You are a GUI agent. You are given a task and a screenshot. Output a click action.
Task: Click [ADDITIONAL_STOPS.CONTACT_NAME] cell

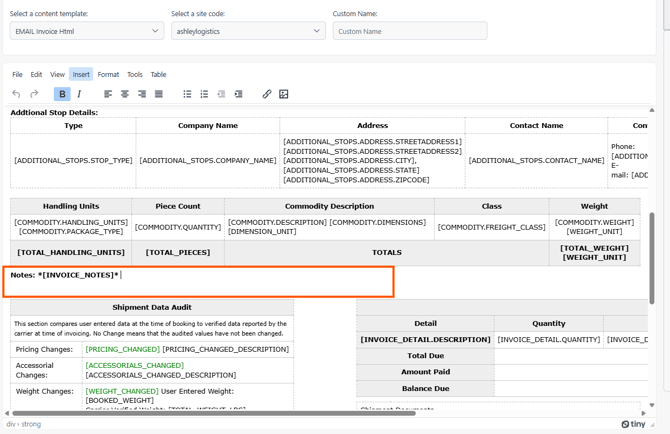[536, 161]
